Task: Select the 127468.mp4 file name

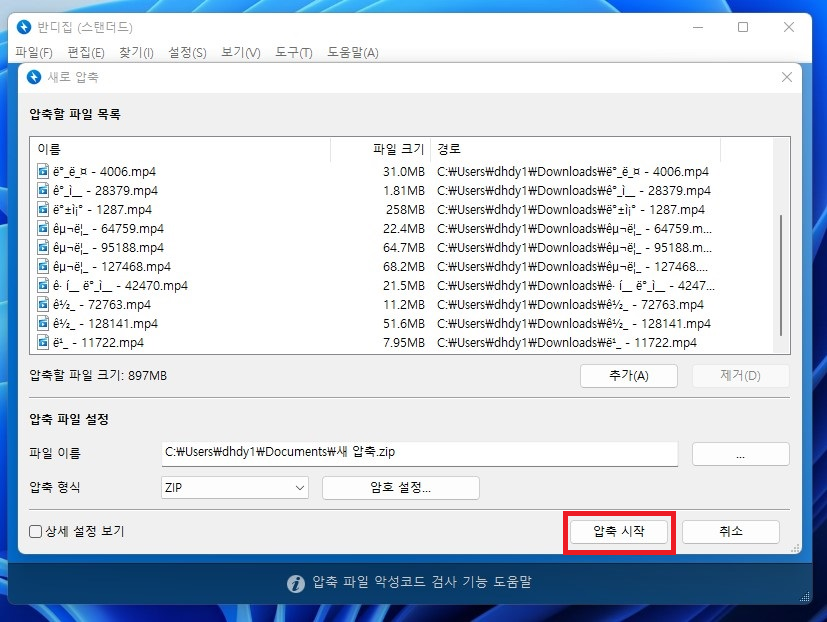Action: click(112, 266)
